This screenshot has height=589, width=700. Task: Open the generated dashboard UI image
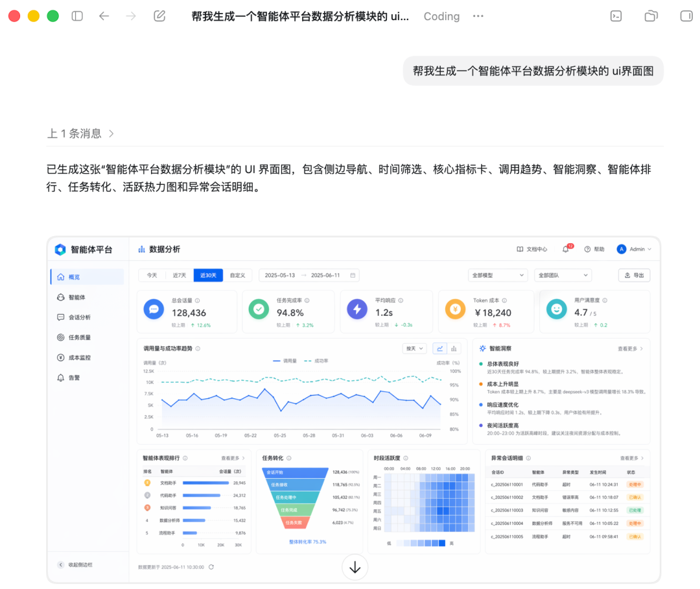pyautogui.click(x=354, y=409)
